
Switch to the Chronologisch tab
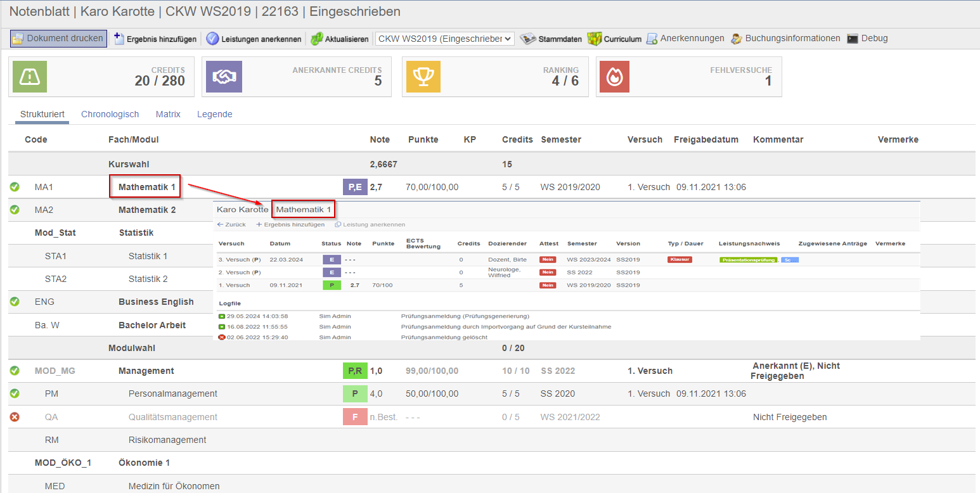tap(110, 114)
